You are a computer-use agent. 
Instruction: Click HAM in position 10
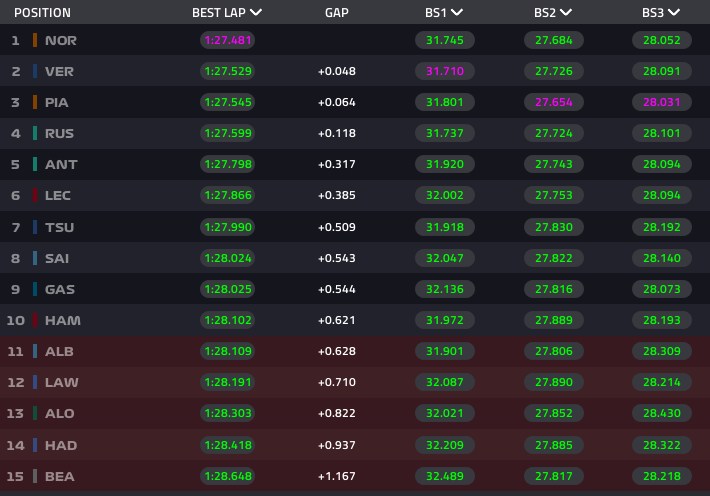pos(62,320)
